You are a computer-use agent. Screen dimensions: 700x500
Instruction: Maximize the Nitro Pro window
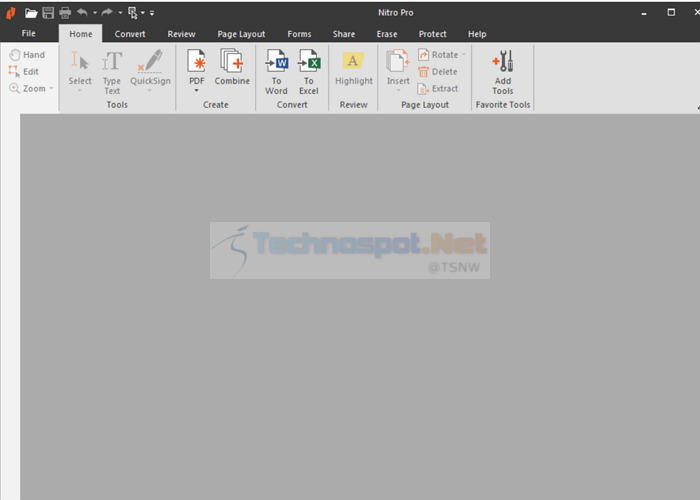tap(671, 12)
